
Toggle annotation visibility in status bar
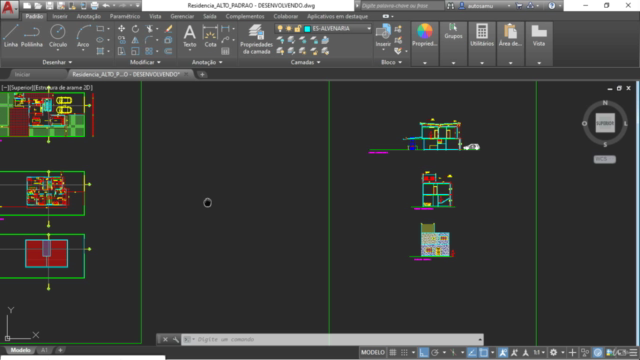point(503,353)
